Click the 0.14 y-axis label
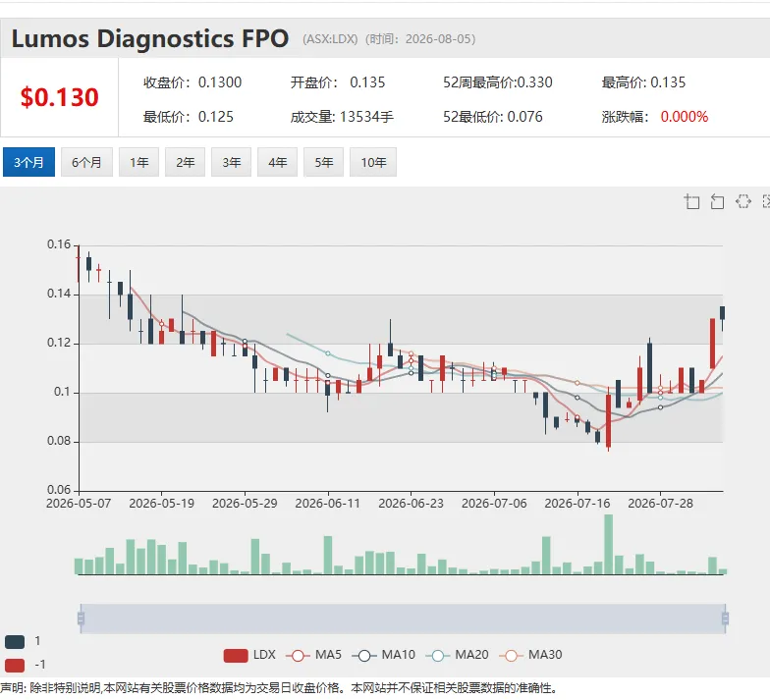This screenshot has height=700, width=770. 59,294
